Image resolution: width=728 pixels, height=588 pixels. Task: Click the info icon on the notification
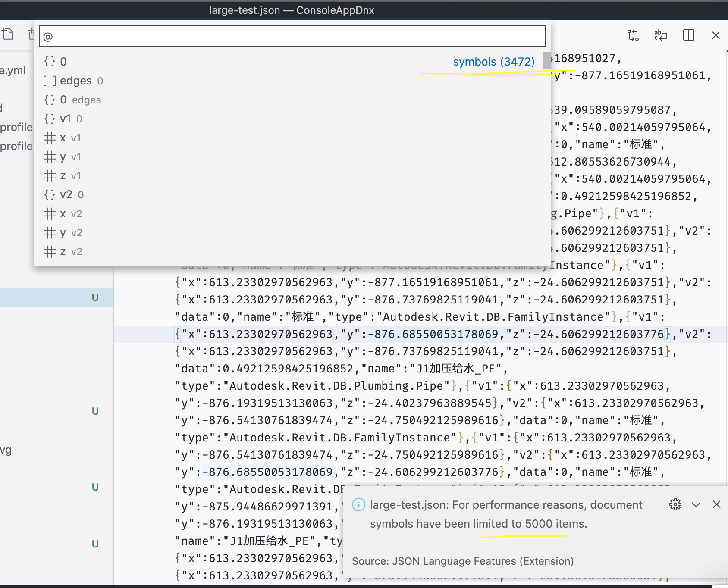358,505
